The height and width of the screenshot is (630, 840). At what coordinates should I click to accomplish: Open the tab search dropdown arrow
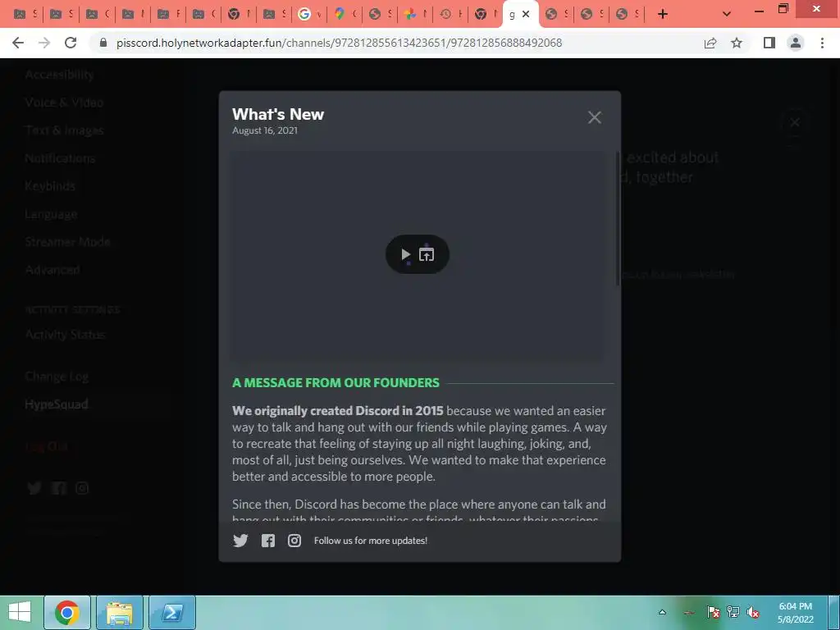click(x=727, y=14)
